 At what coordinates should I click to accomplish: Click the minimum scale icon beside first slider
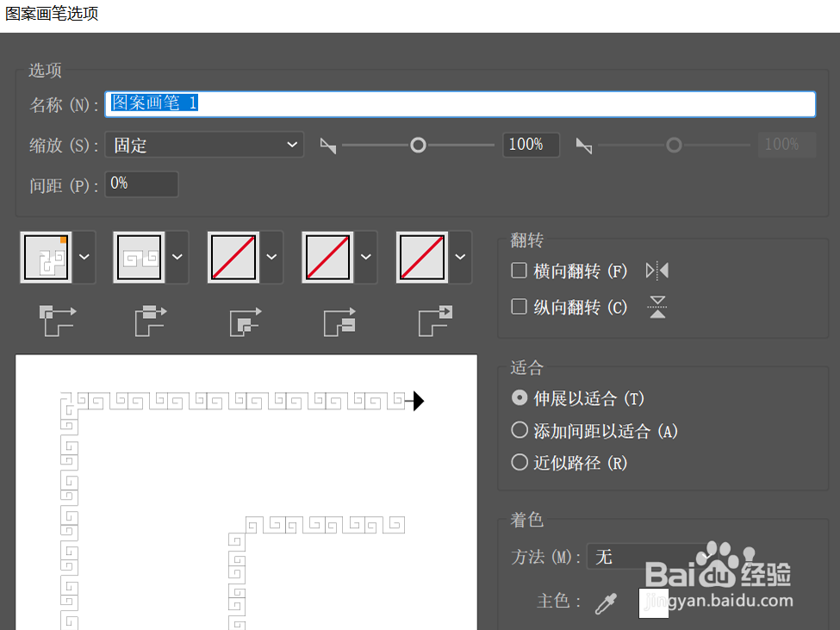(x=328, y=145)
